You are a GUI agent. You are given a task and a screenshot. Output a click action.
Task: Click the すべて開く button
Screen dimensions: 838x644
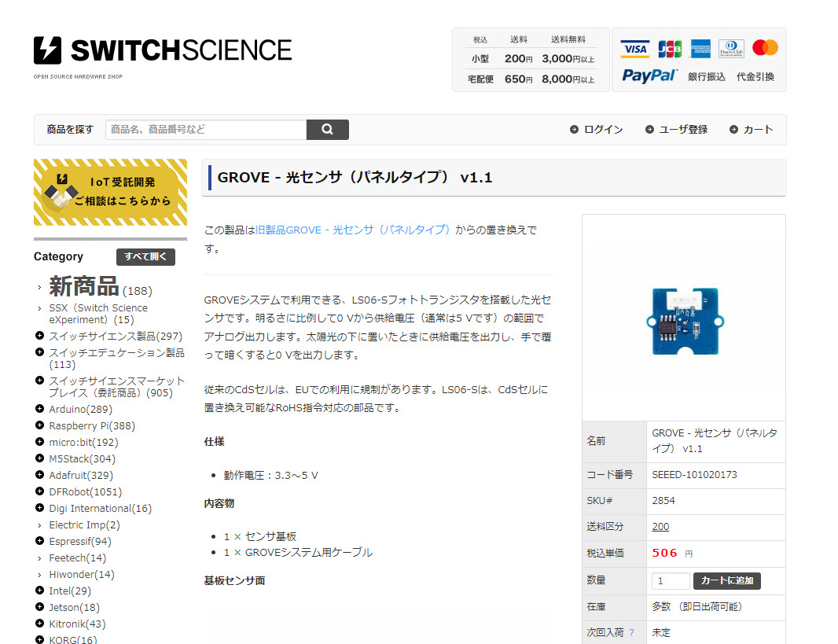click(x=145, y=256)
